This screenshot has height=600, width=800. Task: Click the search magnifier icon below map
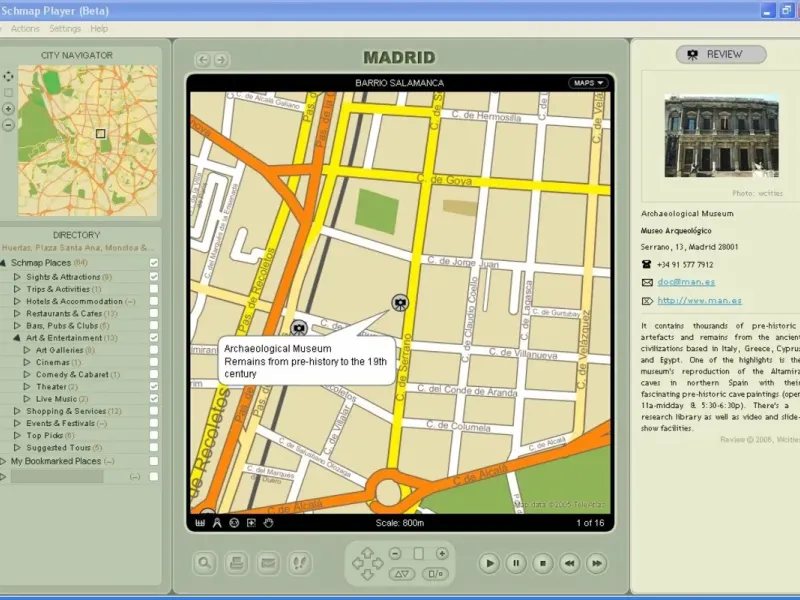point(205,563)
